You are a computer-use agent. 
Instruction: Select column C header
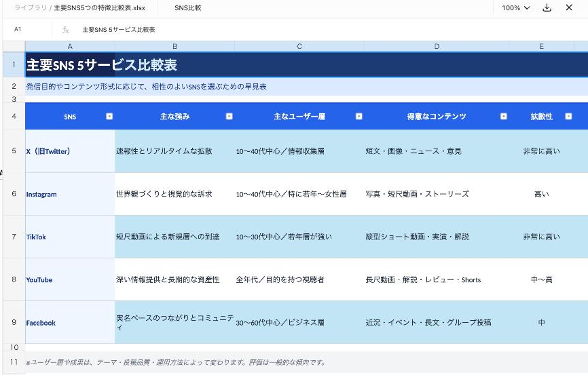(299, 47)
